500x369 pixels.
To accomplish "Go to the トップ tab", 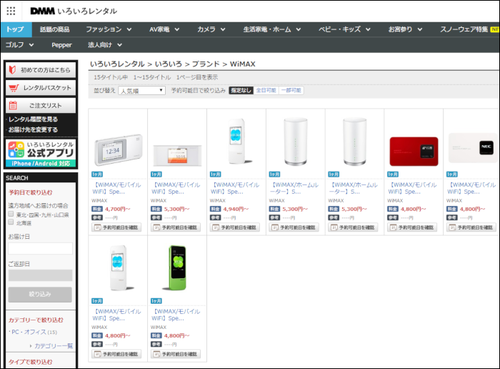I will [16, 29].
